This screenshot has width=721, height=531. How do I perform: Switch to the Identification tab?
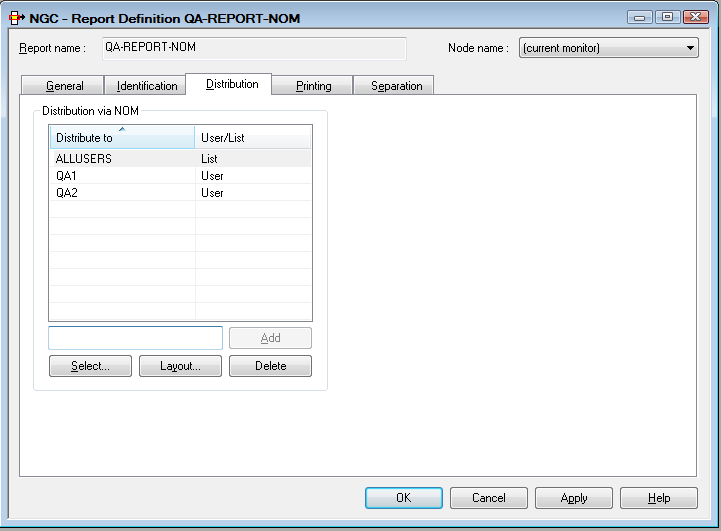coord(145,86)
